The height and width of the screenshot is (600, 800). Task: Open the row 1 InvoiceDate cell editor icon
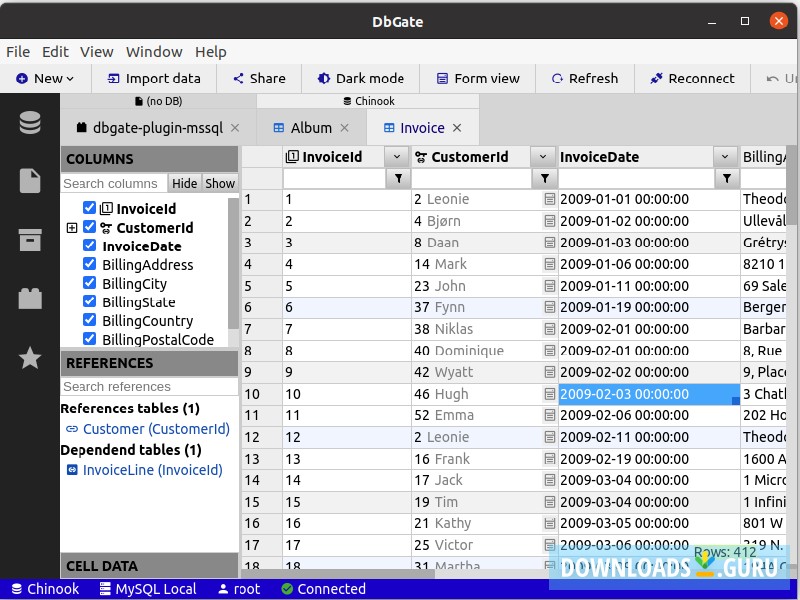[x=549, y=200]
